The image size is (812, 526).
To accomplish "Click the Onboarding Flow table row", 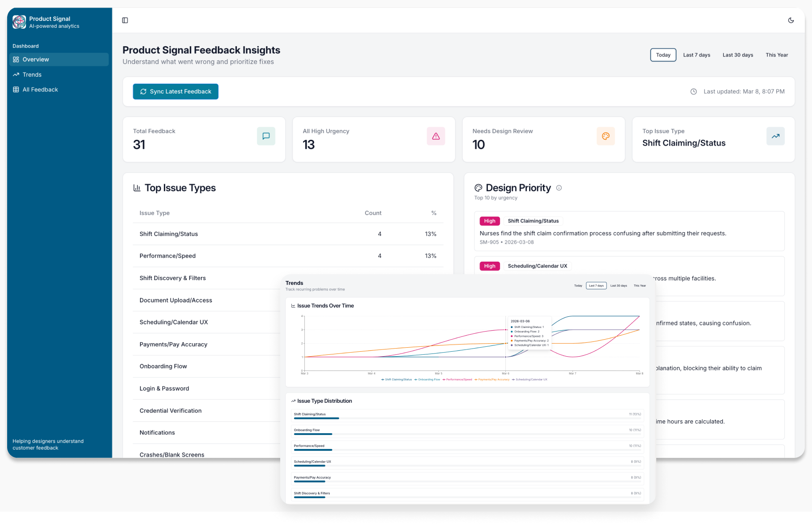I will (x=207, y=366).
